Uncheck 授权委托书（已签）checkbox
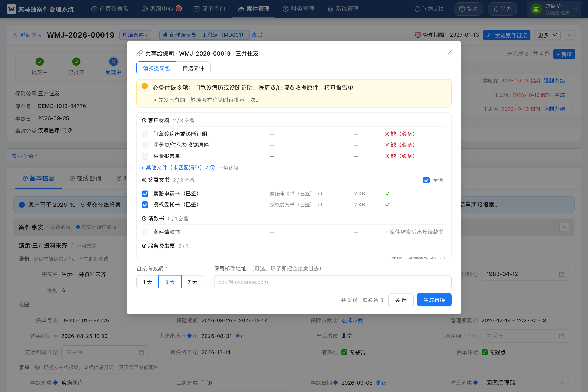The height and width of the screenshot is (392, 588). pyautogui.click(x=145, y=205)
